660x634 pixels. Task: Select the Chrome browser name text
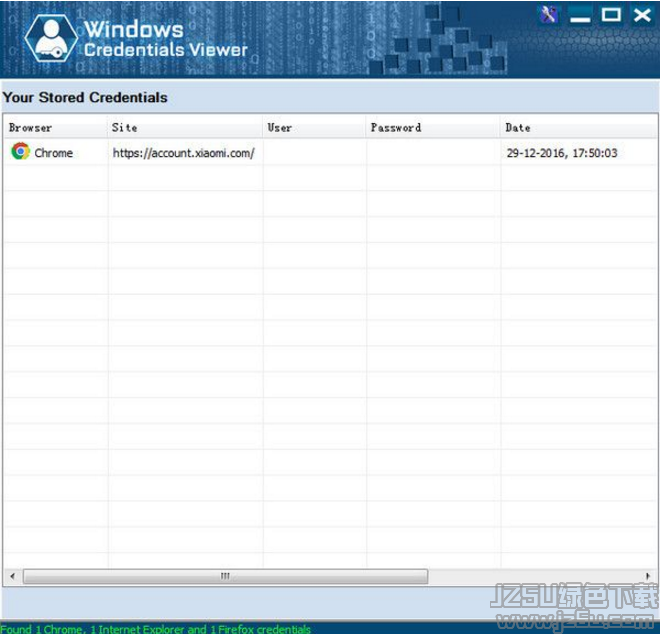coord(53,153)
